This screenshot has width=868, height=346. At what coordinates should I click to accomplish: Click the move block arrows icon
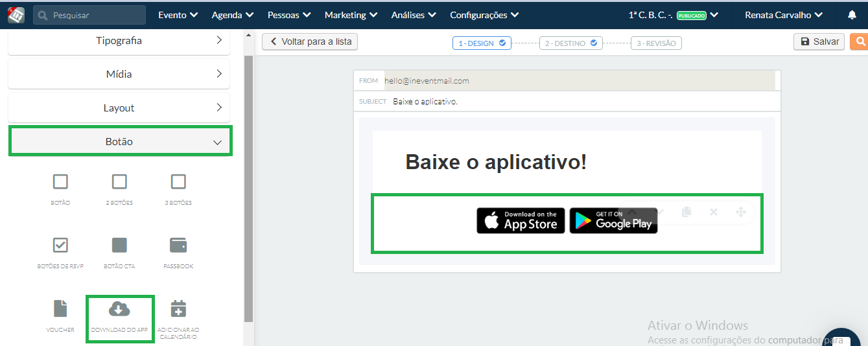(x=740, y=212)
